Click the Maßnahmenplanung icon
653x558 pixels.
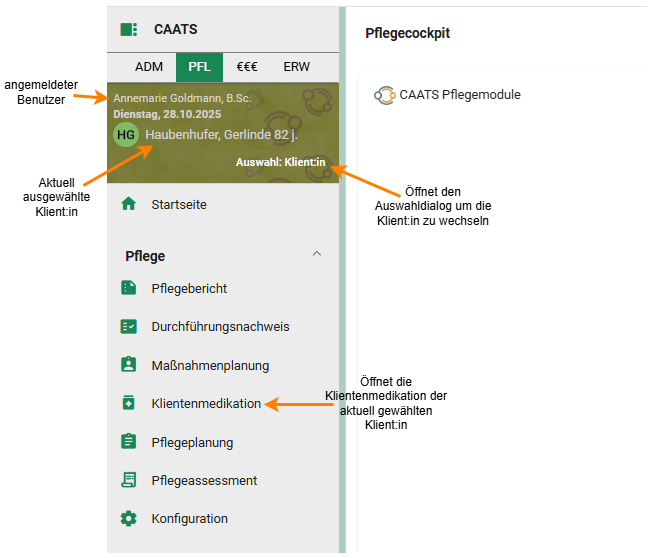(128, 365)
